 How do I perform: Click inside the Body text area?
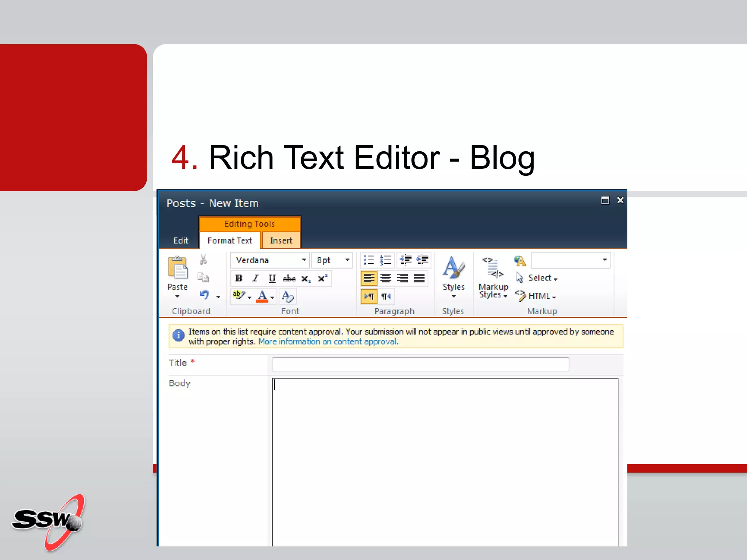tap(445, 462)
